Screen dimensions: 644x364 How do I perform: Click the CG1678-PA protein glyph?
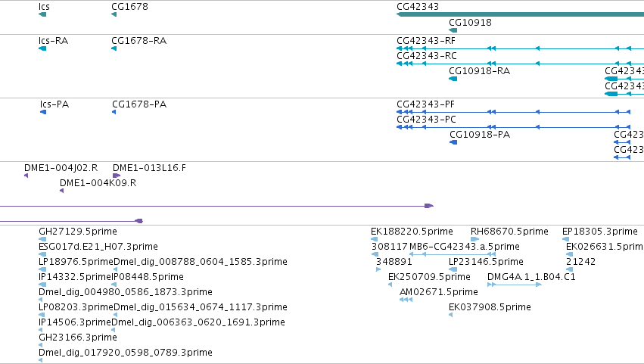click(x=114, y=112)
